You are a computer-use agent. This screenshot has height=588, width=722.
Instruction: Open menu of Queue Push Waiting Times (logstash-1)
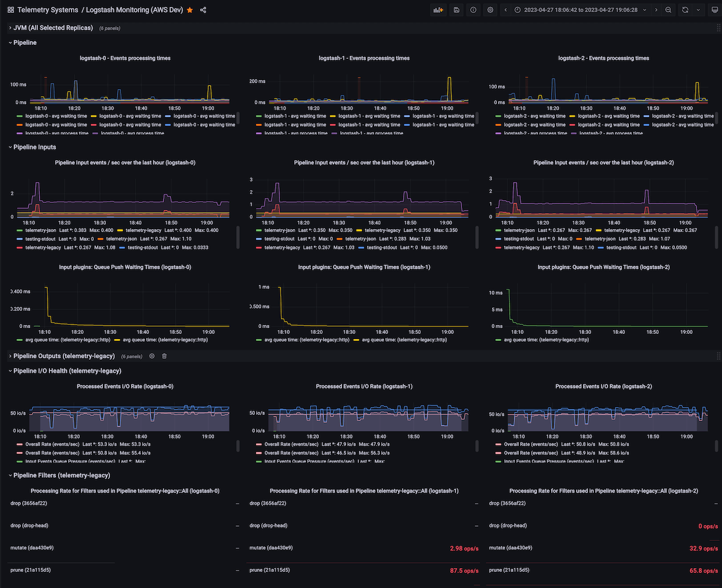[364, 268]
